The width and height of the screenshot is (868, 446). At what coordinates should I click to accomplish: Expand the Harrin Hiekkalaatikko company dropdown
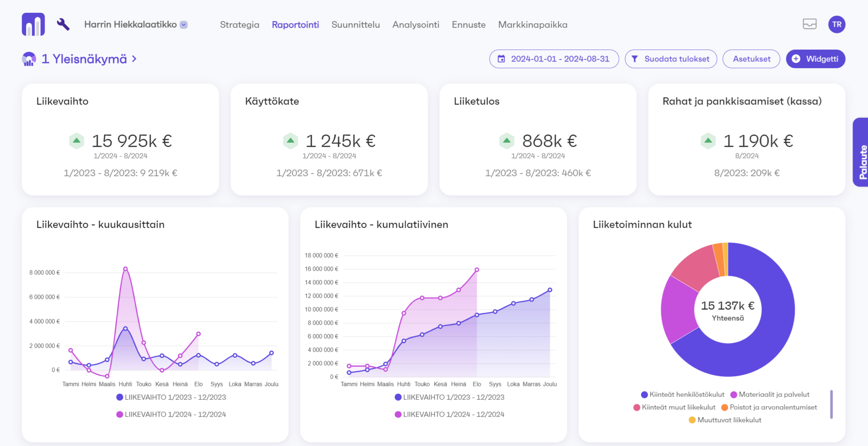184,25
